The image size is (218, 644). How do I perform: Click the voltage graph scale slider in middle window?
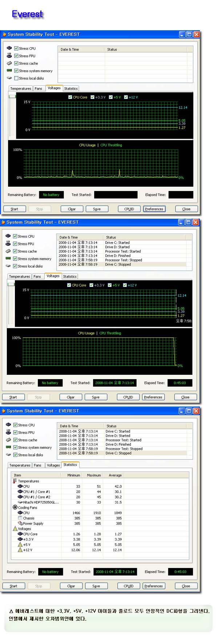(x=11, y=284)
